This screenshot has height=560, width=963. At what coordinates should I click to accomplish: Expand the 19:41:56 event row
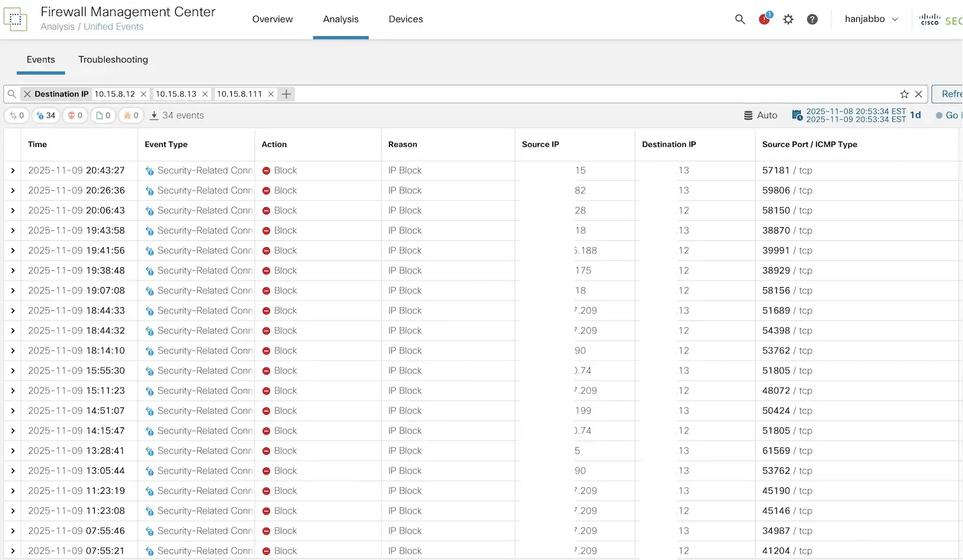point(13,250)
